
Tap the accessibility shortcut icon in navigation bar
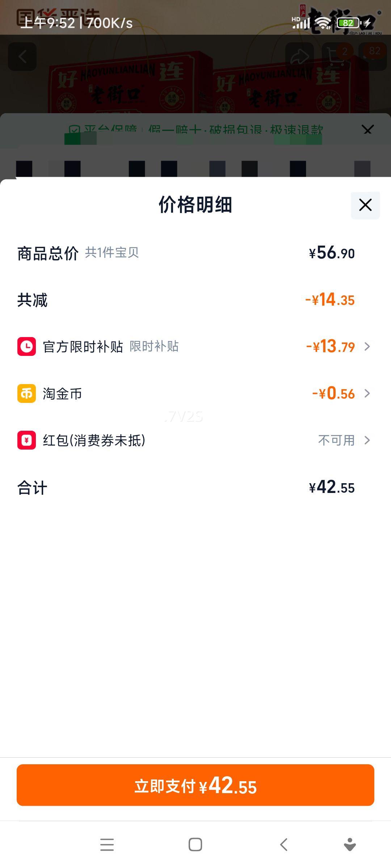(x=350, y=844)
